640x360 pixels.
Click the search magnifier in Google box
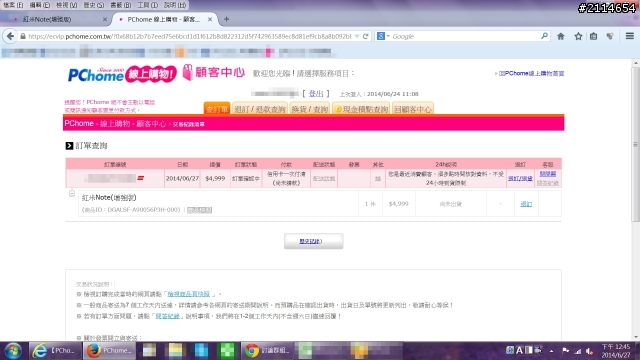(544, 36)
